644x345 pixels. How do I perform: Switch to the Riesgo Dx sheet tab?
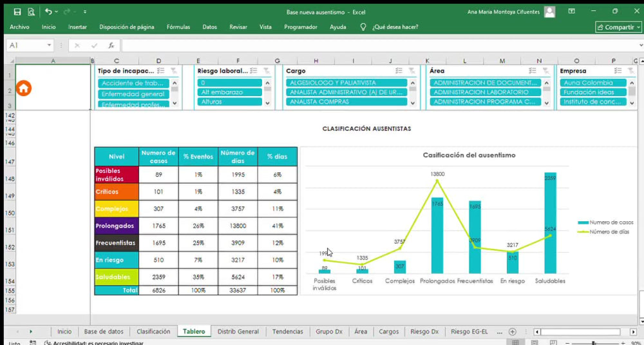click(x=424, y=331)
